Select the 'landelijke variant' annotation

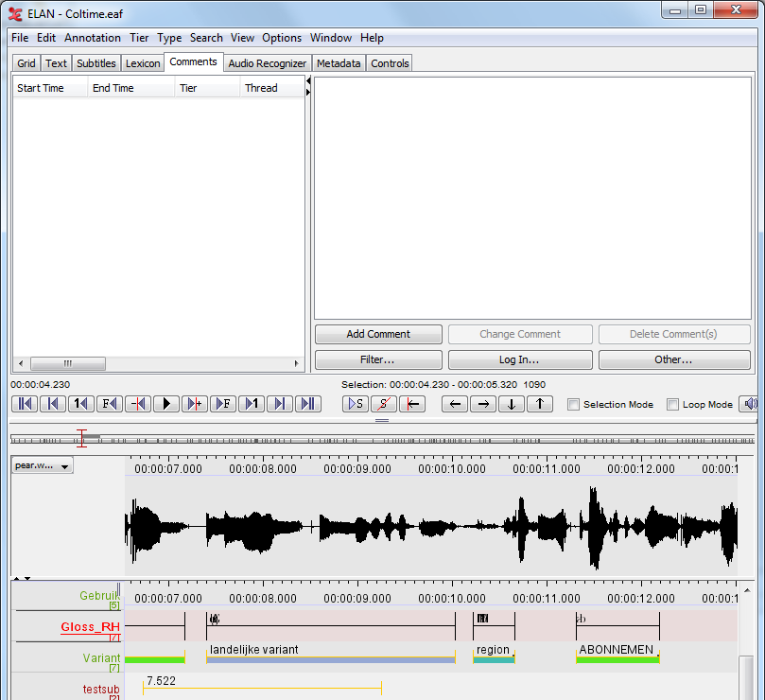click(331, 653)
